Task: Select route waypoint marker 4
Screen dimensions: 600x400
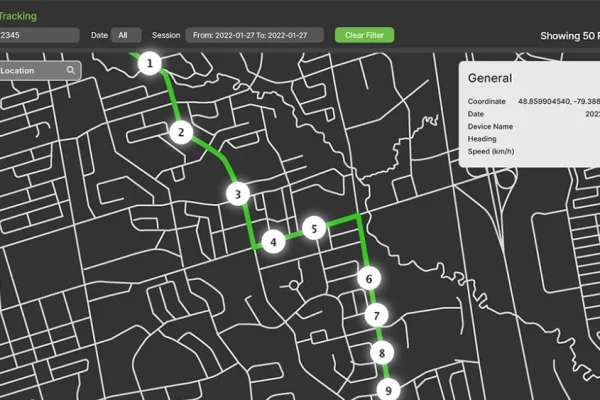Action: click(x=273, y=242)
